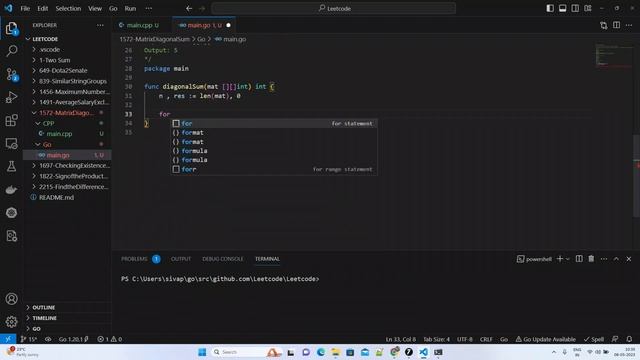Open terminal panel More Actions ellipsis
This screenshot has height=360, width=640.
click(x=604, y=259)
